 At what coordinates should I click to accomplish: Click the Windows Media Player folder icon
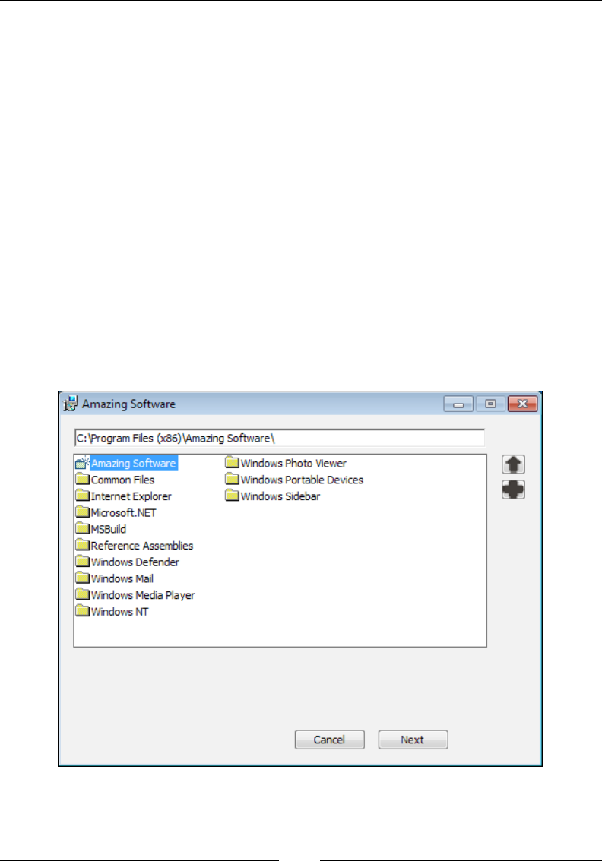click(x=82, y=594)
